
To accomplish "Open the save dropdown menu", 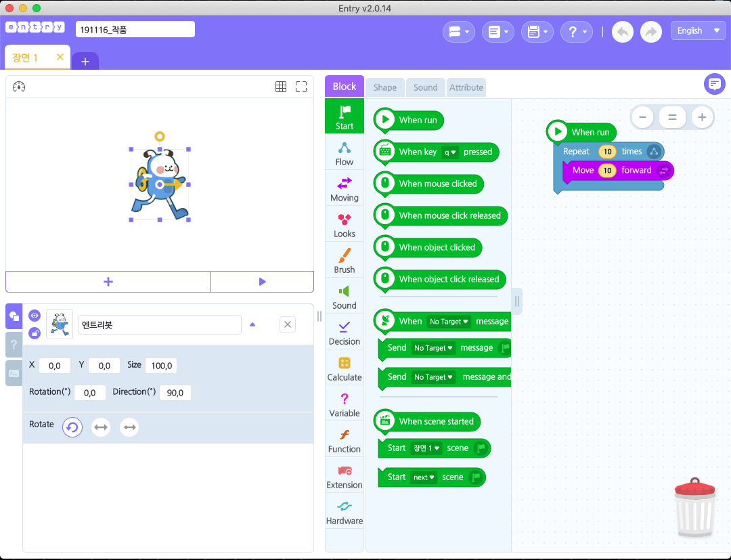I will [x=537, y=32].
